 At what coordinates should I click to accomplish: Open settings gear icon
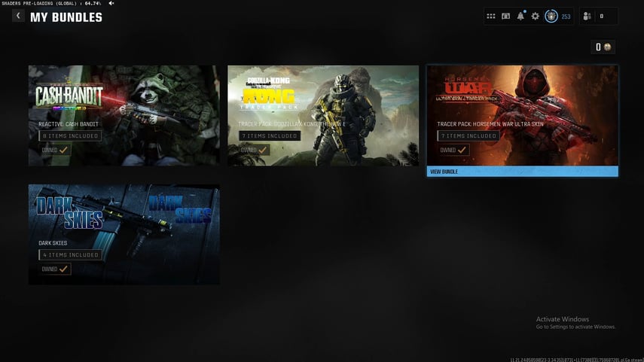[x=536, y=16]
